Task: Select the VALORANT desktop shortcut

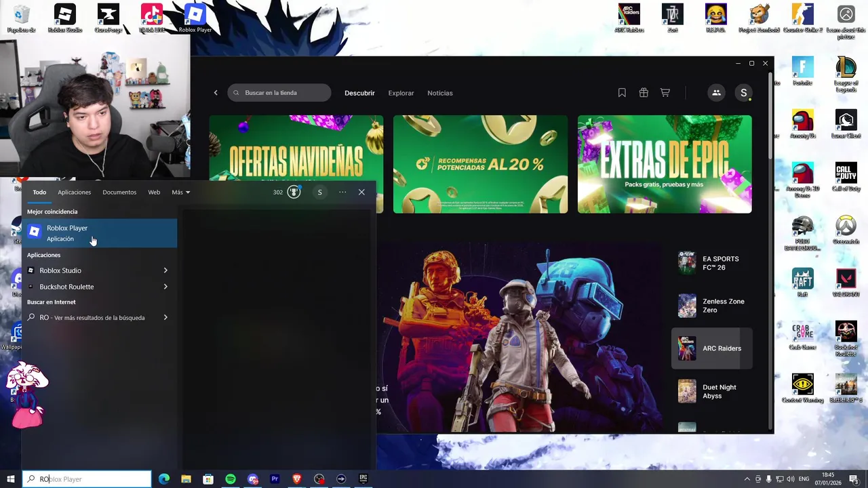Action: pyautogui.click(x=846, y=282)
